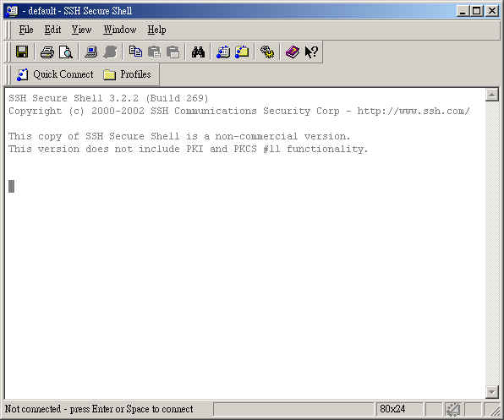Click the Save toolbar icon
The image size is (504, 420).
point(22,52)
